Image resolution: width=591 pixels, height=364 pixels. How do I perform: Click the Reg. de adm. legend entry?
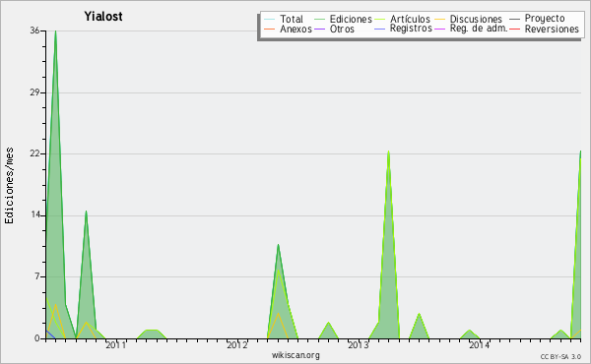471,29
